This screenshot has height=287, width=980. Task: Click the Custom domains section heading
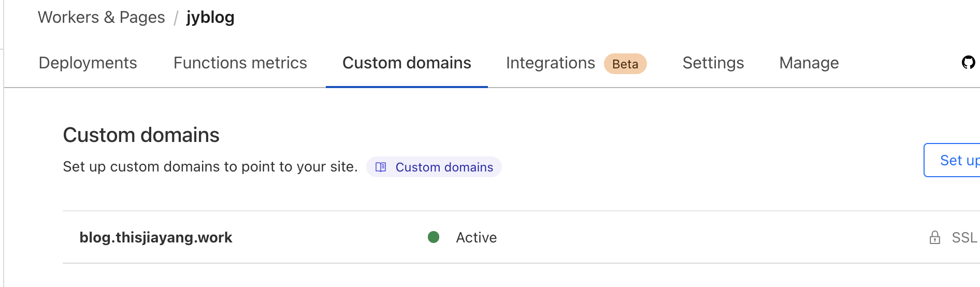[141, 135]
